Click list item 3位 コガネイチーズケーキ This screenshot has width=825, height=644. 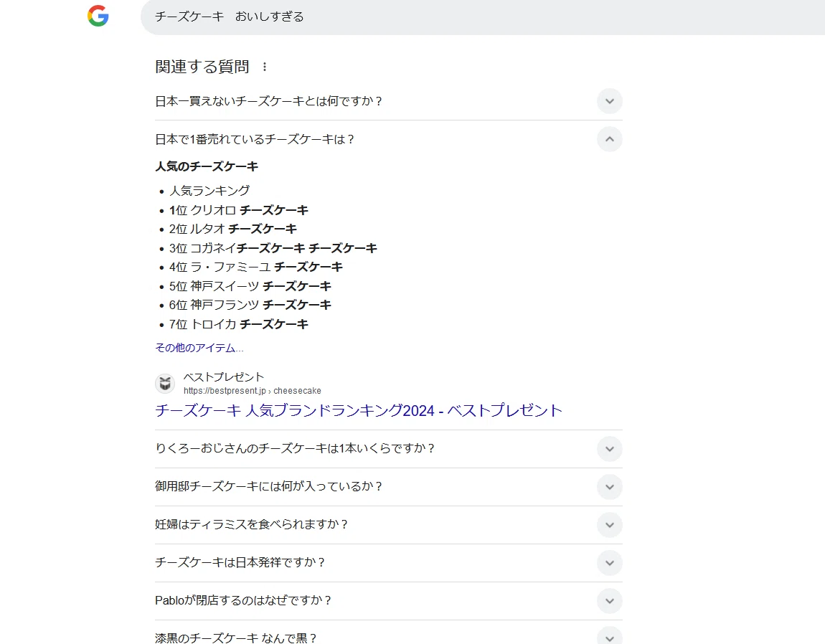(273, 248)
